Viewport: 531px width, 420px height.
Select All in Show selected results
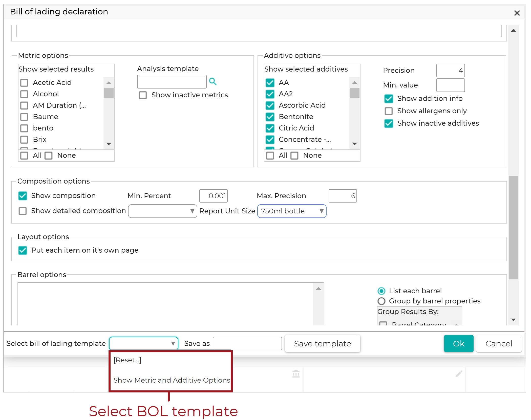[x=24, y=156]
